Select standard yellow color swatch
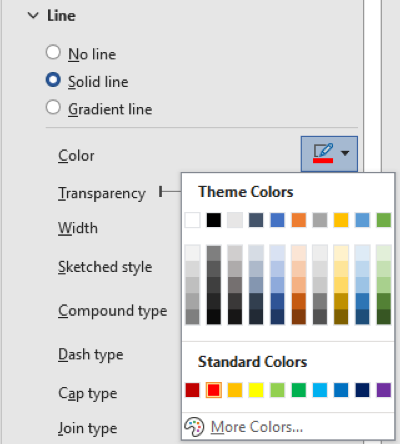400x444 pixels. pyautogui.click(x=256, y=390)
